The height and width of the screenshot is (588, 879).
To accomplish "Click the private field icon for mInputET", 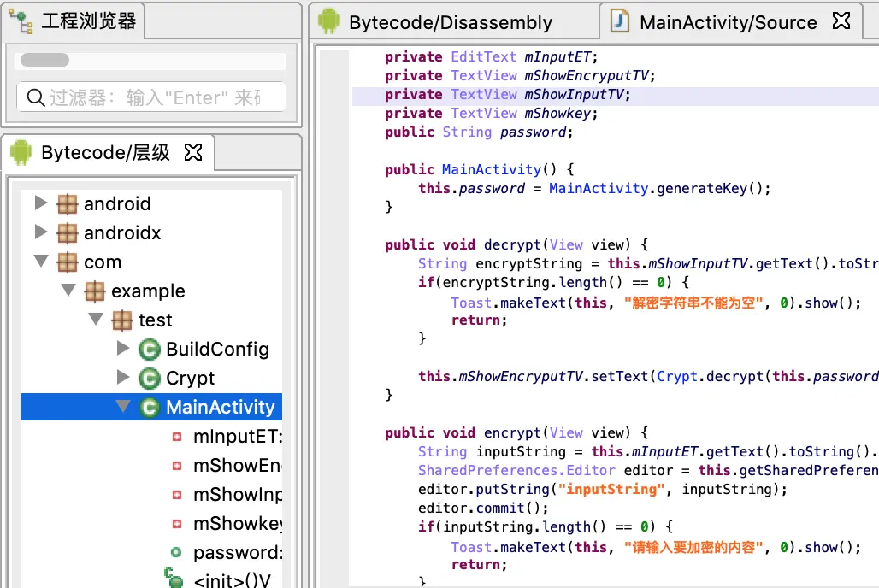I will coord(177,437).
